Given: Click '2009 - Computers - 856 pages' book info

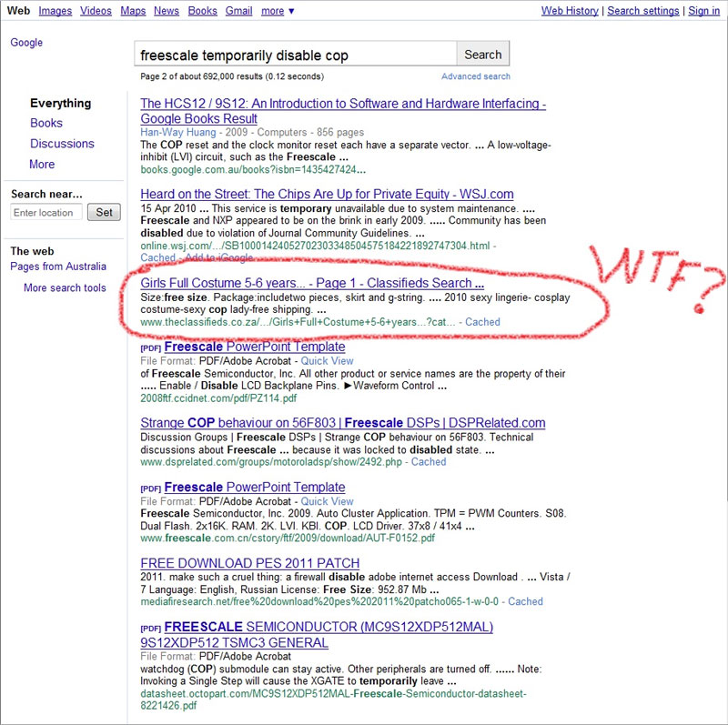Looking at the screenshot, I should [294, 132].
